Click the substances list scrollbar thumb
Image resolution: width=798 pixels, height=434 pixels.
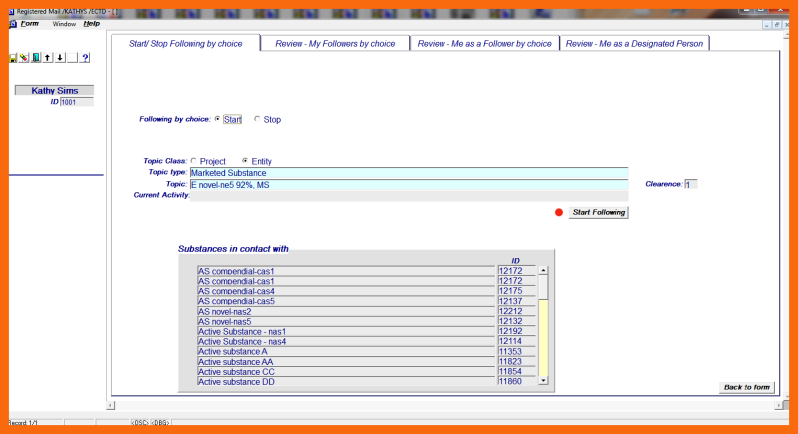543,287
